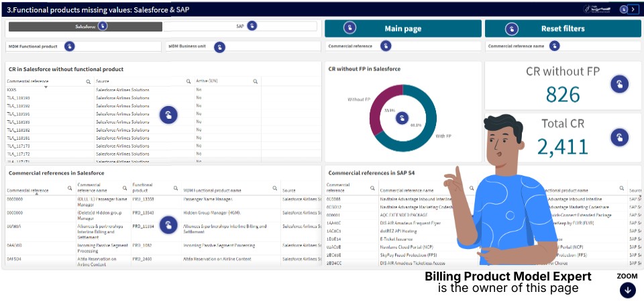
Task: Click dotREZ API Hosting in SAP S4 table
Action: 398,231
